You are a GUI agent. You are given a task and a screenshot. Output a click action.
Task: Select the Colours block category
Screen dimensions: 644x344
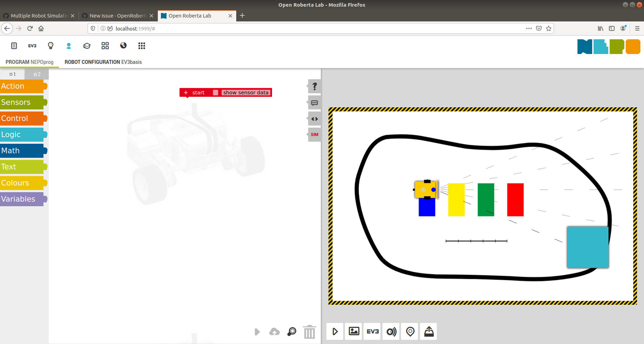[x=21, y=183]
